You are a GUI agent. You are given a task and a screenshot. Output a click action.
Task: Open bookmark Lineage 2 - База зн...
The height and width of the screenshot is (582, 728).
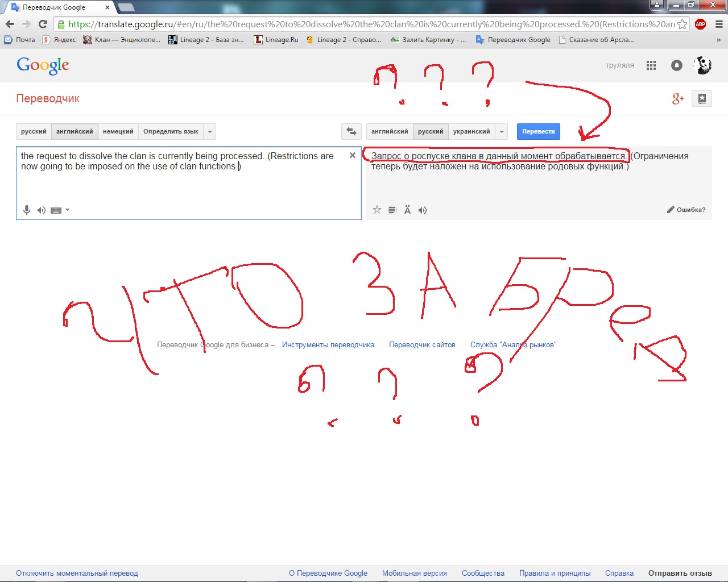(x=206, y=40)
